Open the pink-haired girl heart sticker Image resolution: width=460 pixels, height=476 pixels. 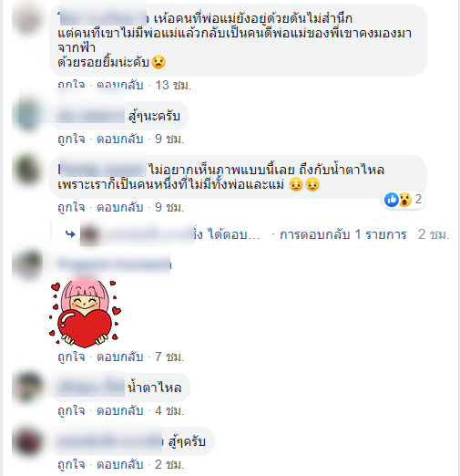(x=85, y=314)
